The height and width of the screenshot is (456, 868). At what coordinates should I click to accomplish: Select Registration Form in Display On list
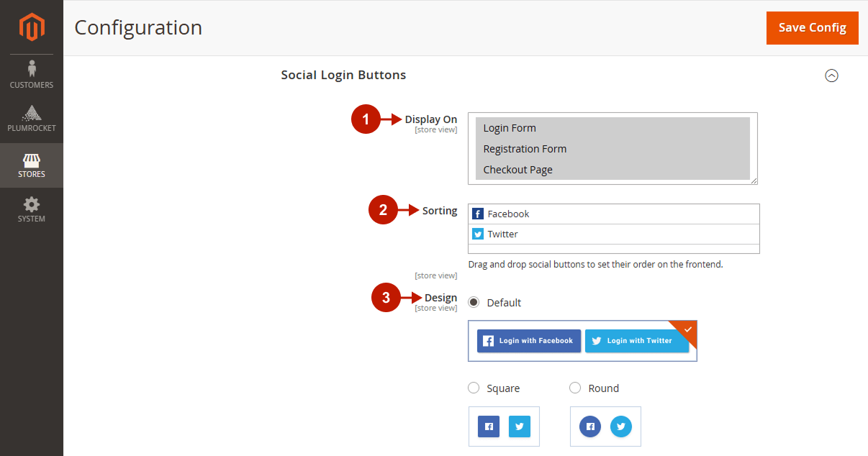tap(612, 149)
